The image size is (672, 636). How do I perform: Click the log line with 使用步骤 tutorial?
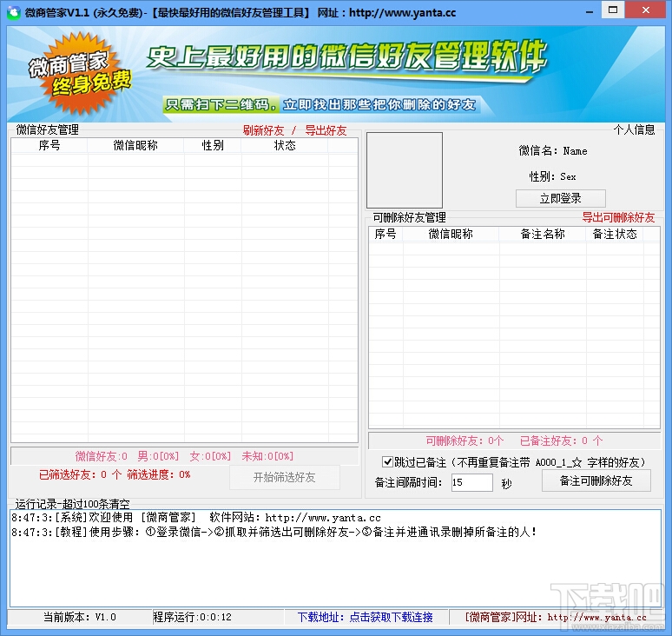click(x=273, y=533)
